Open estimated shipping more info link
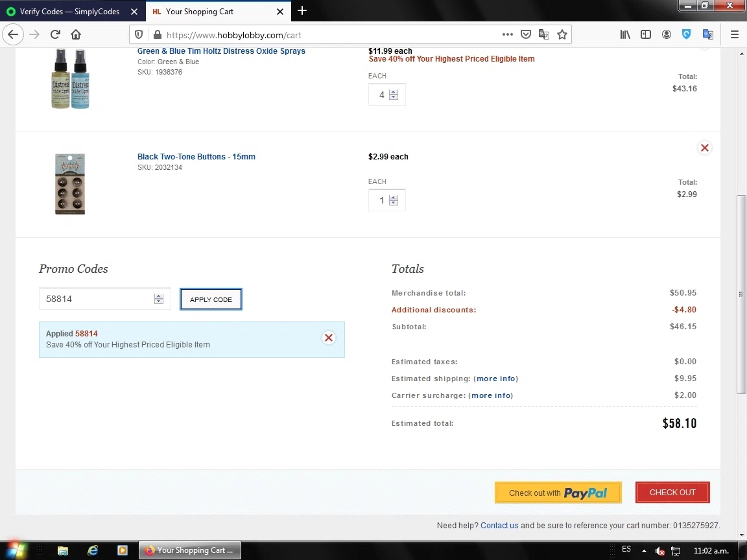The height and width of the screenshot is (560, 747). point(496,379)
